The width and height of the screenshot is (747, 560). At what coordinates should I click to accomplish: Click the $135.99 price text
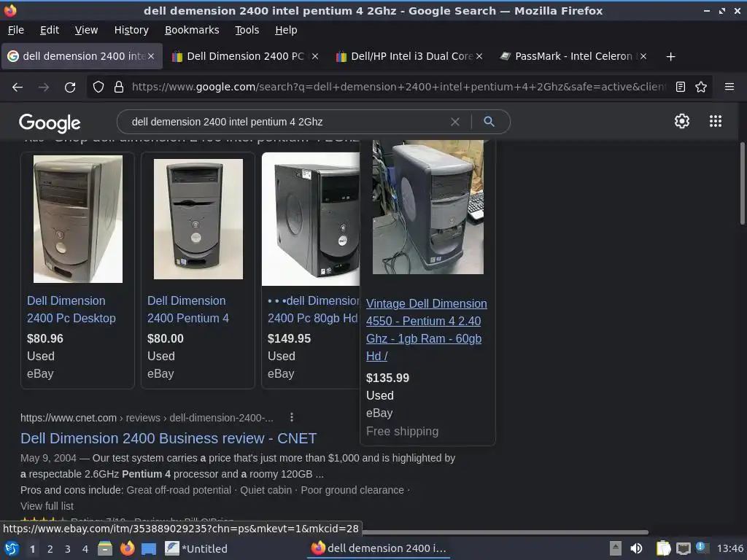(387, 378)
